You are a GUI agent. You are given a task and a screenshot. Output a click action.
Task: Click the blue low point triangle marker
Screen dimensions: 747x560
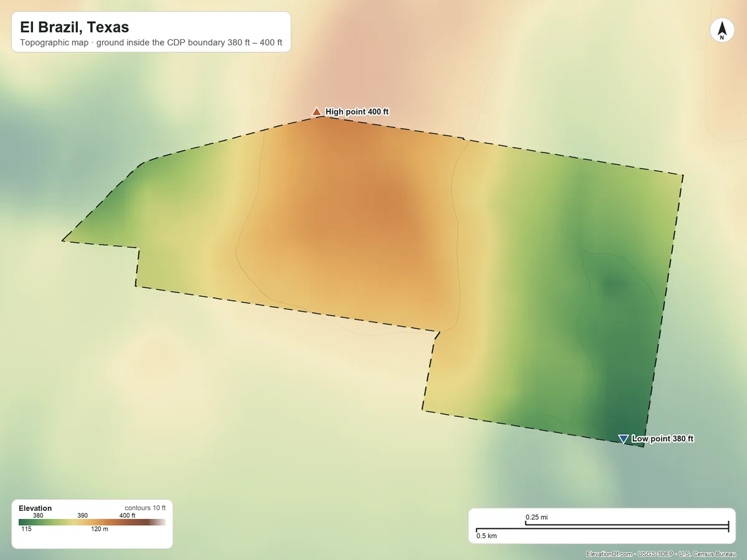click(x=623, y=439)
